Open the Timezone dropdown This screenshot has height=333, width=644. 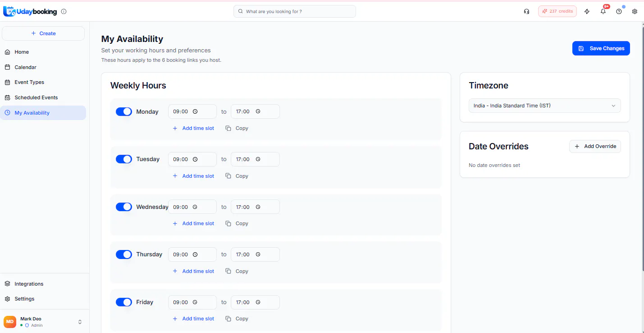544,106
